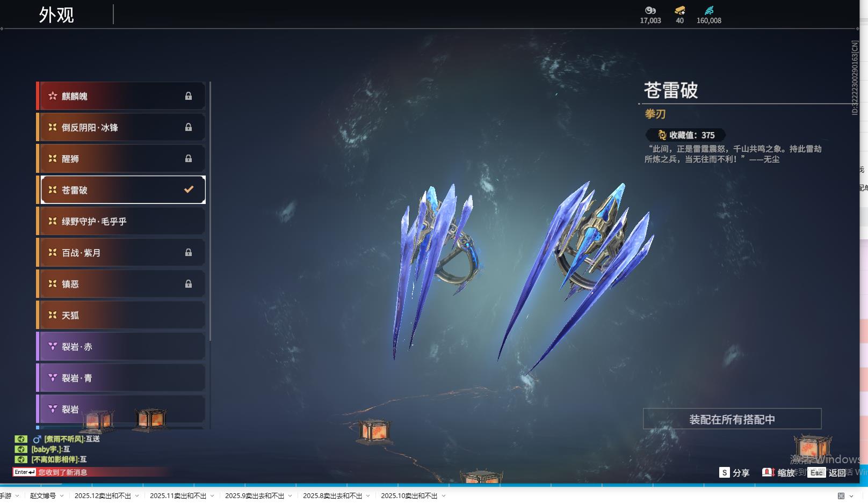Viewport: 868px width, 504px height.
Task: Click the channel icon beside baby宇 message
Action: pos(21,449)
